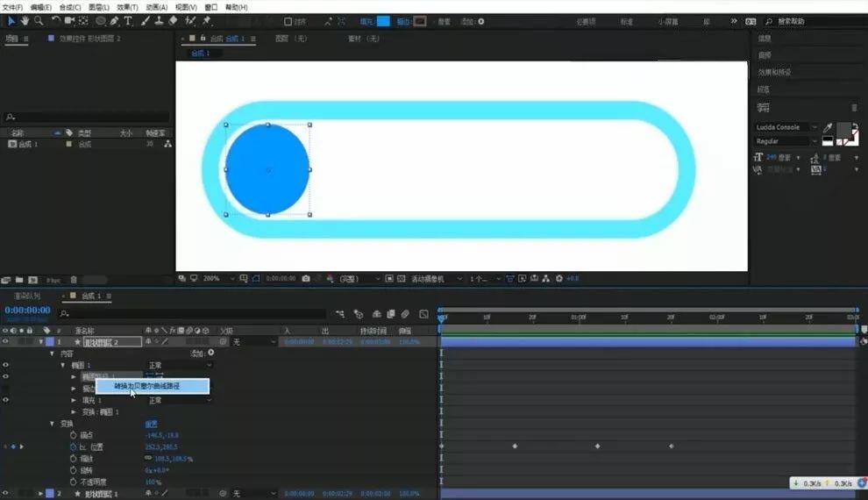Click the snapshot camera icon in viewer
This screenshot has width=868, height=500.
pos(306,279)
